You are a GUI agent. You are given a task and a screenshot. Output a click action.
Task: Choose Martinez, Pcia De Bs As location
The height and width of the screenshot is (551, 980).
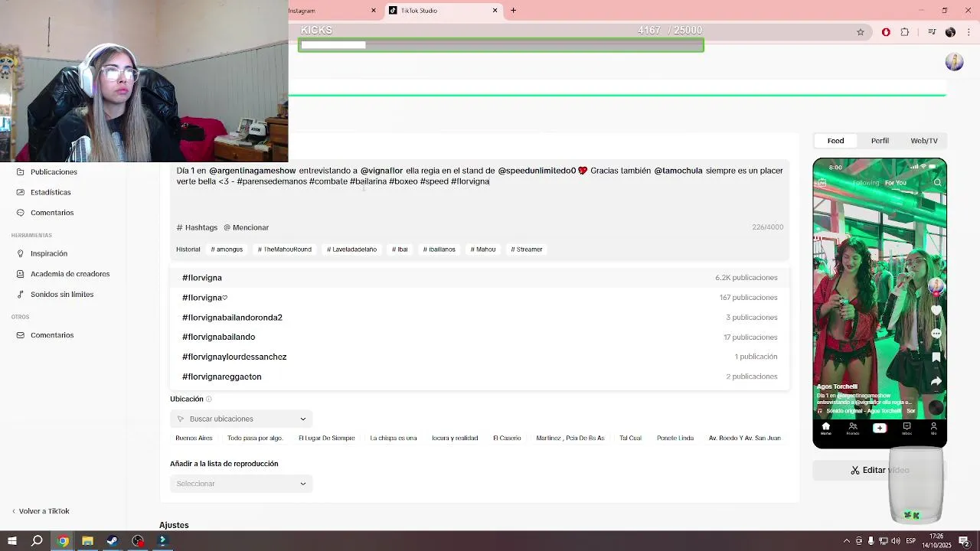570,439
